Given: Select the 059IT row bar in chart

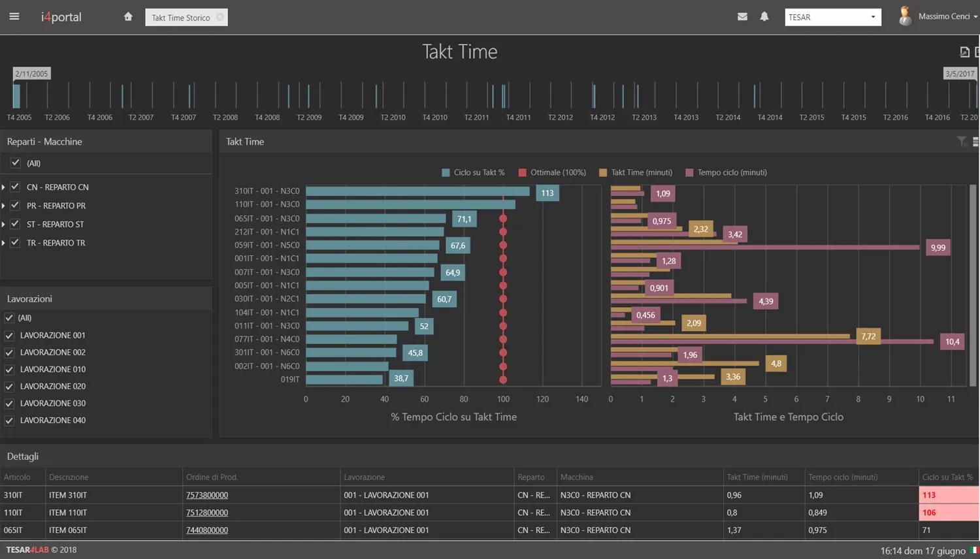Looking at the screenshot, I should coord(372,245).
